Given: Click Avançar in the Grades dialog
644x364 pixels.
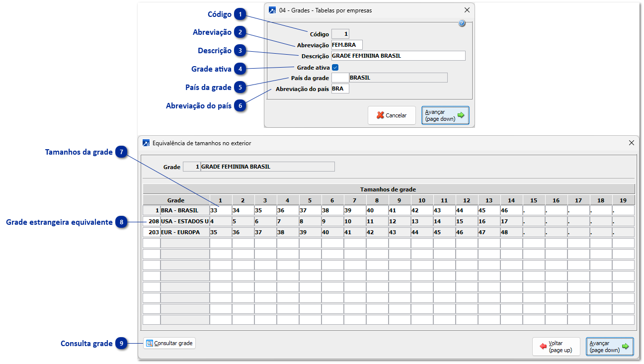Looking at the screenshot, I should [445, 115].
